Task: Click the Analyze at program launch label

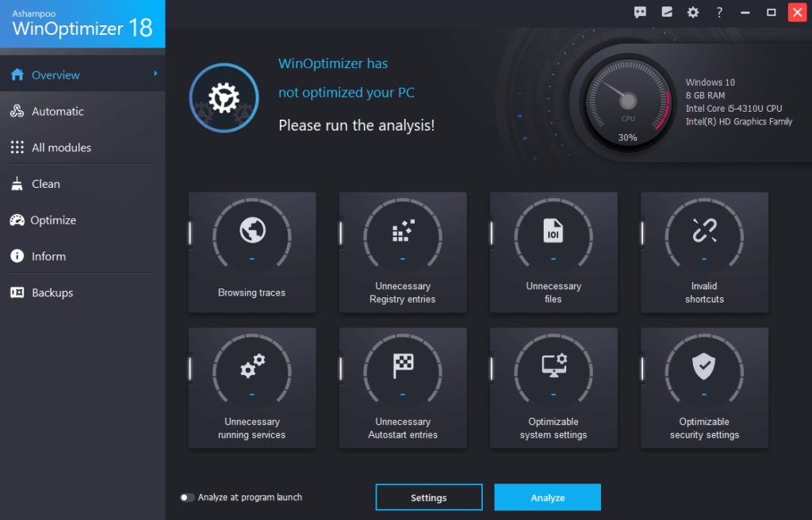Action: click(x=250, y=497)
